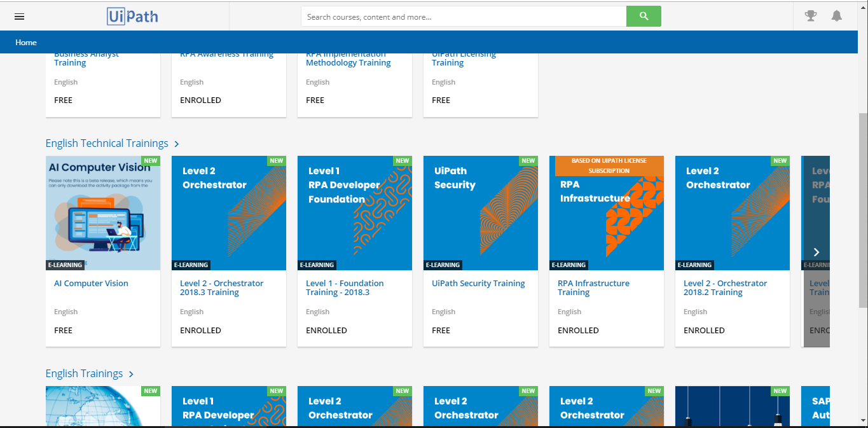Open the notifications bell
The image size is (868, 428).
[x=837, y=16]
